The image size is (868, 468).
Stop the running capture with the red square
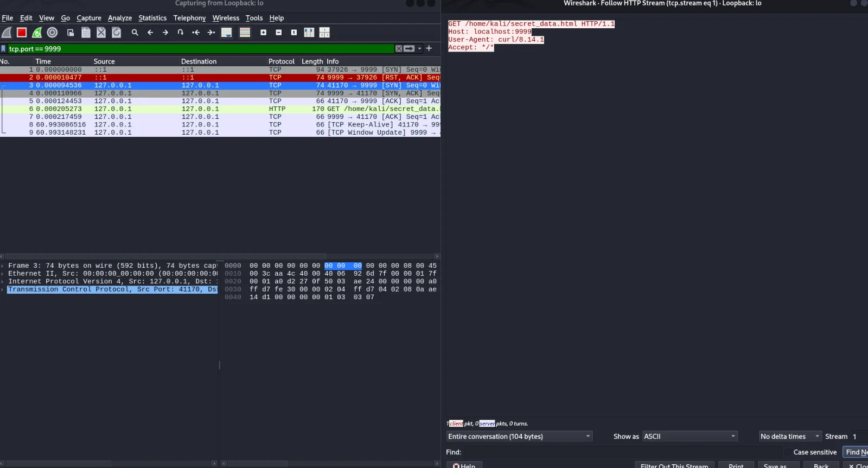tap(22, 33)
